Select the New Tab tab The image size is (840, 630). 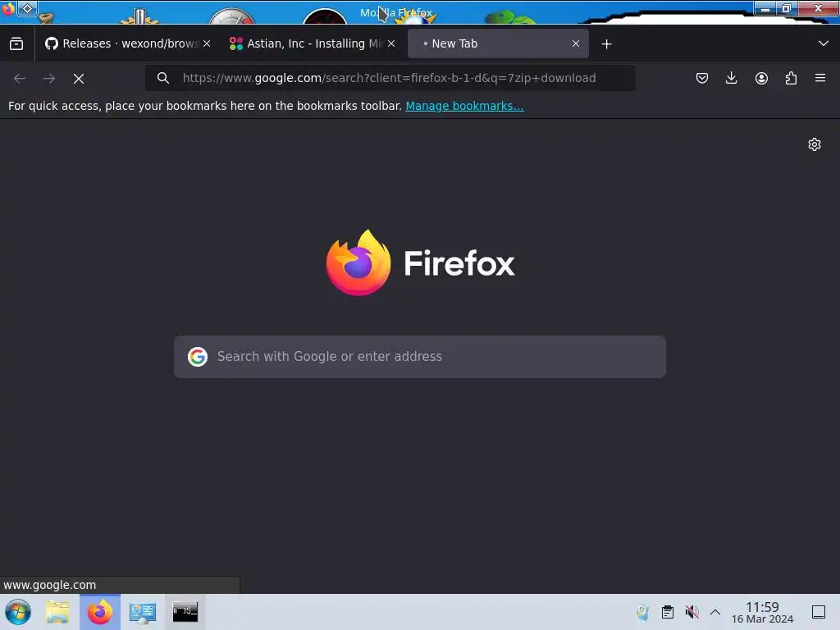tap(498, 43)
